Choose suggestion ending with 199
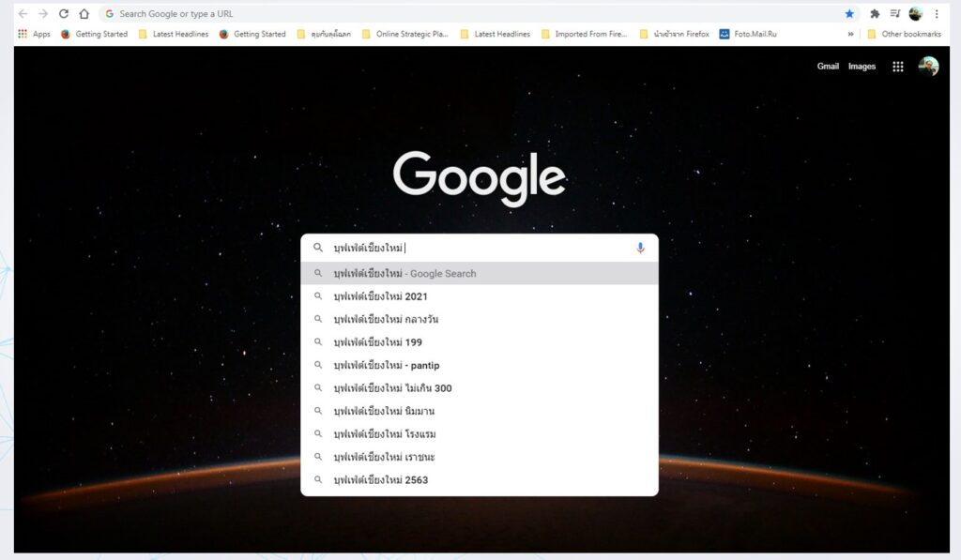 (480, 342)
